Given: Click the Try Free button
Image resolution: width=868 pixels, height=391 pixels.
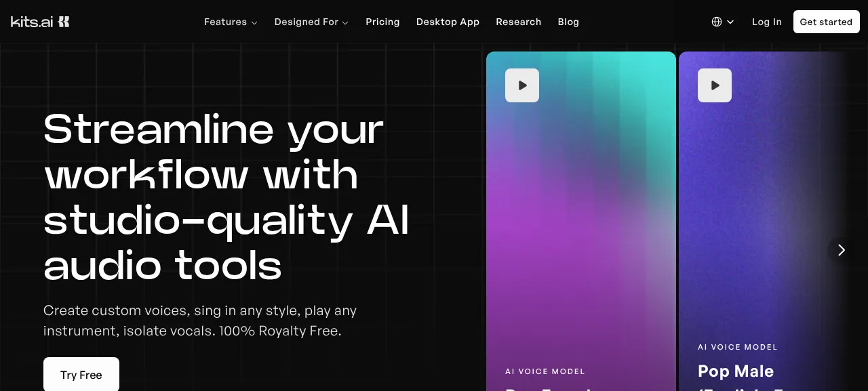Looking at the screenshot, I should 81,374.
